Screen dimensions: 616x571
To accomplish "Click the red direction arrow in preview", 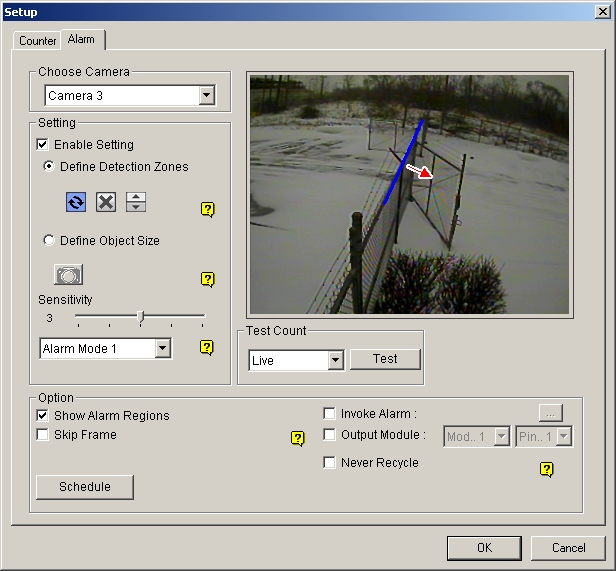I will click(420, 171).
